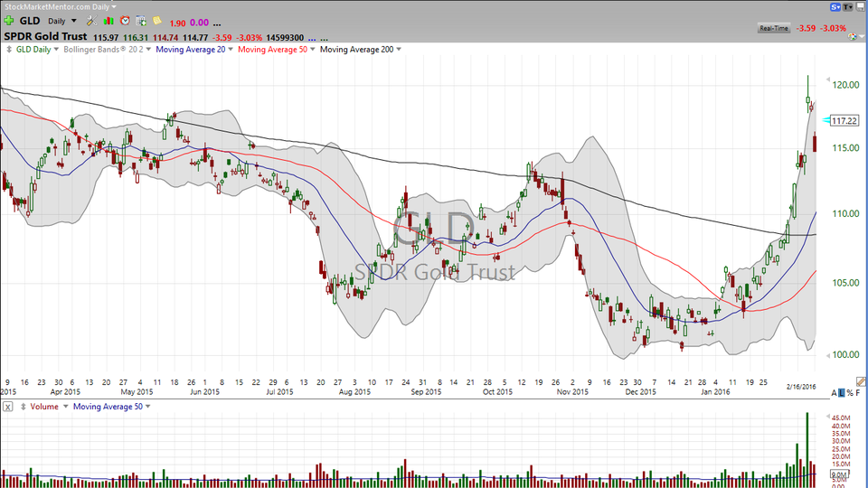868x488 pixels.
Task: Click the blue ellipsis after the volume figure
Action: click(312, 38)
